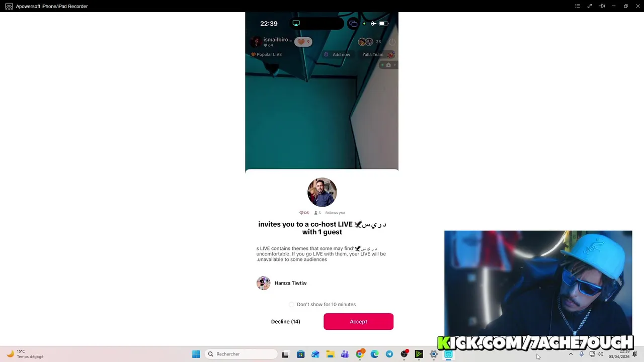
Task: Expand the small camera widget arrow
Action: point(395,65)
